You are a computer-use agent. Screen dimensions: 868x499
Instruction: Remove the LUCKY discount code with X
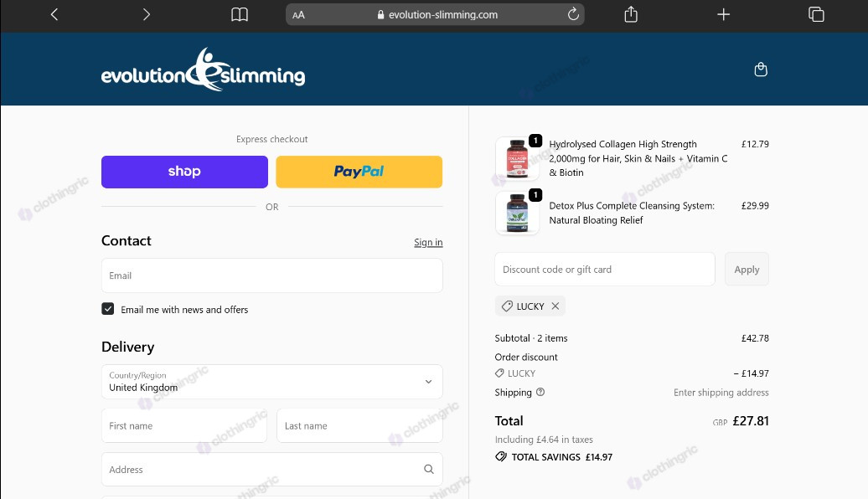click(555, 306)
